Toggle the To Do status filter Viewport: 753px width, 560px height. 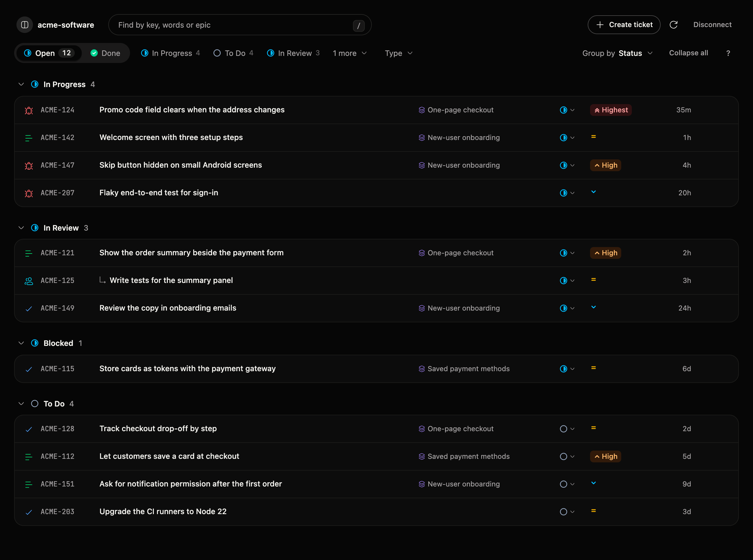(x=233, y=53)
